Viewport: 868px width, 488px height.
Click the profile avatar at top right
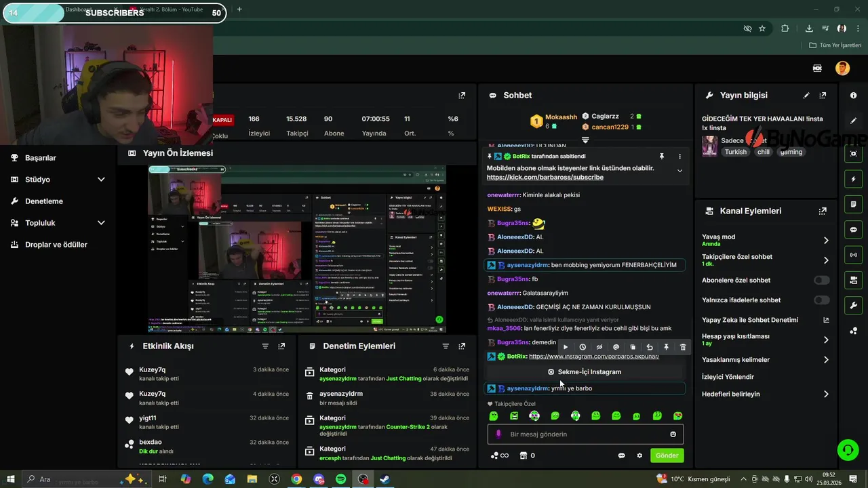coord(842,68)
